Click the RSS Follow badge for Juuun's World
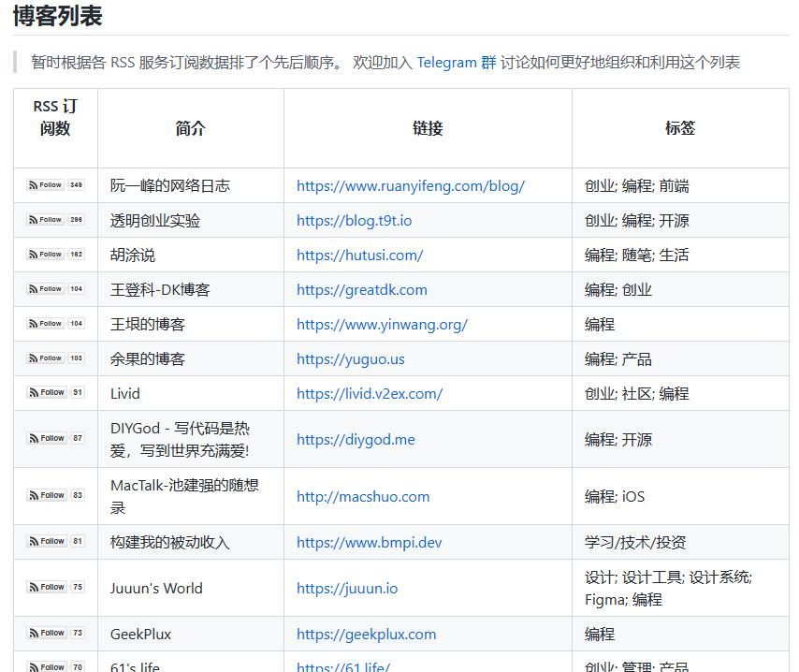This screenshot has width=799, height=672. coord(55,587)
